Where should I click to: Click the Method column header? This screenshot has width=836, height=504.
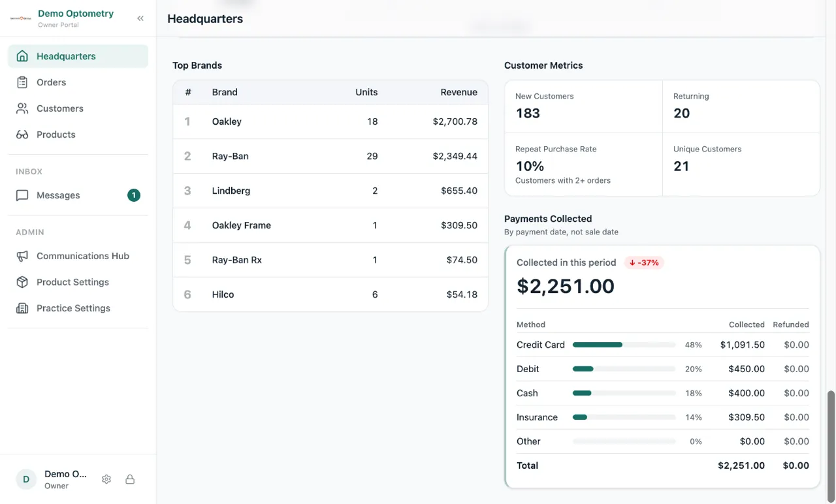point(531,324)
